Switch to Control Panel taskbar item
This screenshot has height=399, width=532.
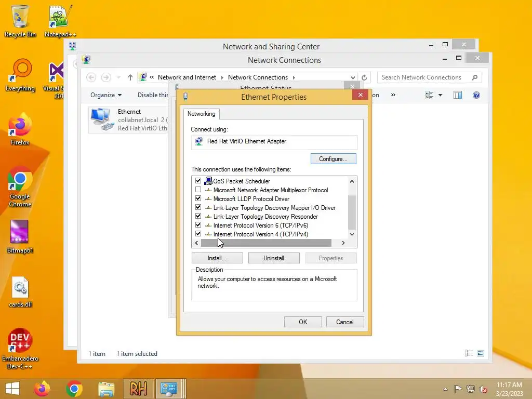pos(169,389)
